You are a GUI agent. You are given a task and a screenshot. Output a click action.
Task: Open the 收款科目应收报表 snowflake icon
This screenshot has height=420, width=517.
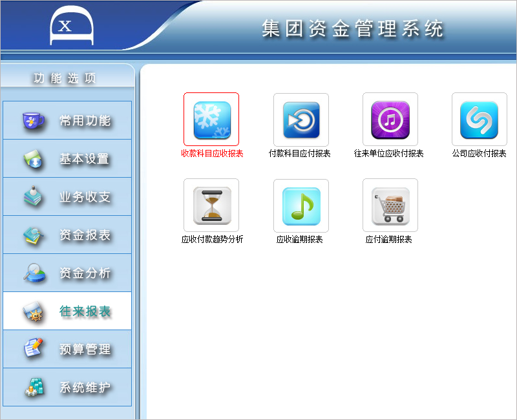click(x=211, y=120)
